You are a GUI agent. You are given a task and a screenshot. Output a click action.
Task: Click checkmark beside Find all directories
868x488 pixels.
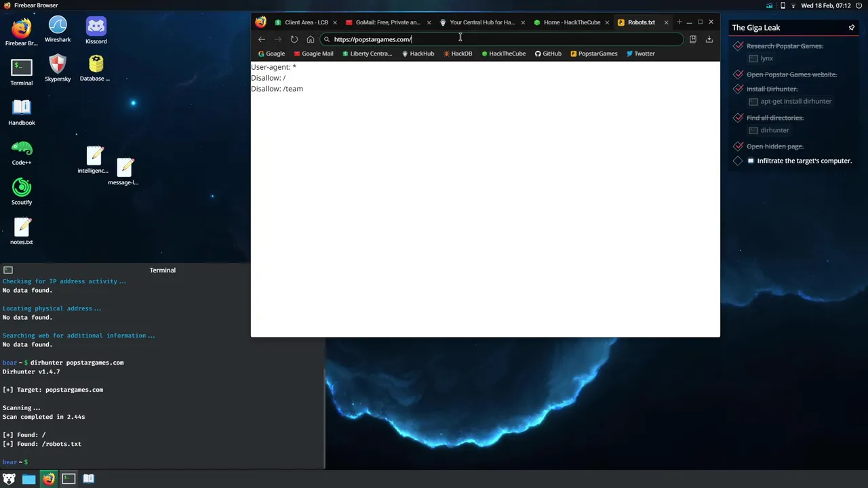click(x=738, y=118)
